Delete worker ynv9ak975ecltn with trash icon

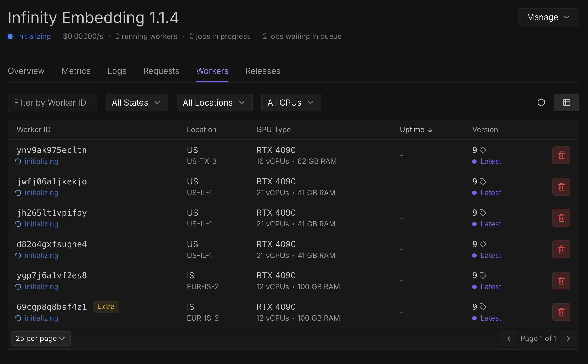click(561, 155)
